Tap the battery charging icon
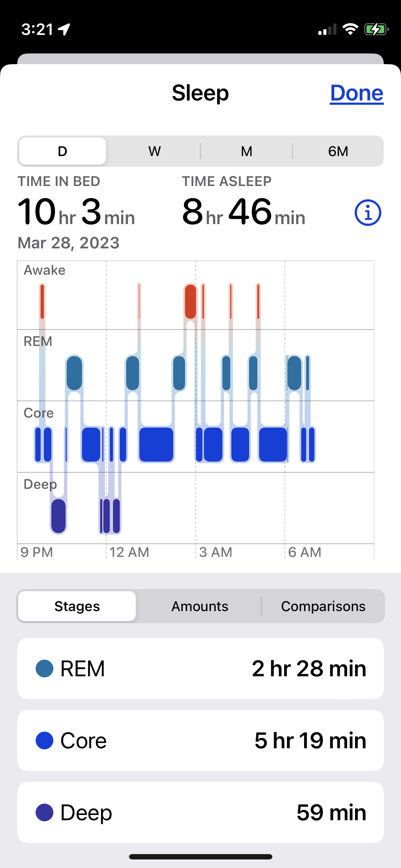401x868 pixels. click(376, 29)
